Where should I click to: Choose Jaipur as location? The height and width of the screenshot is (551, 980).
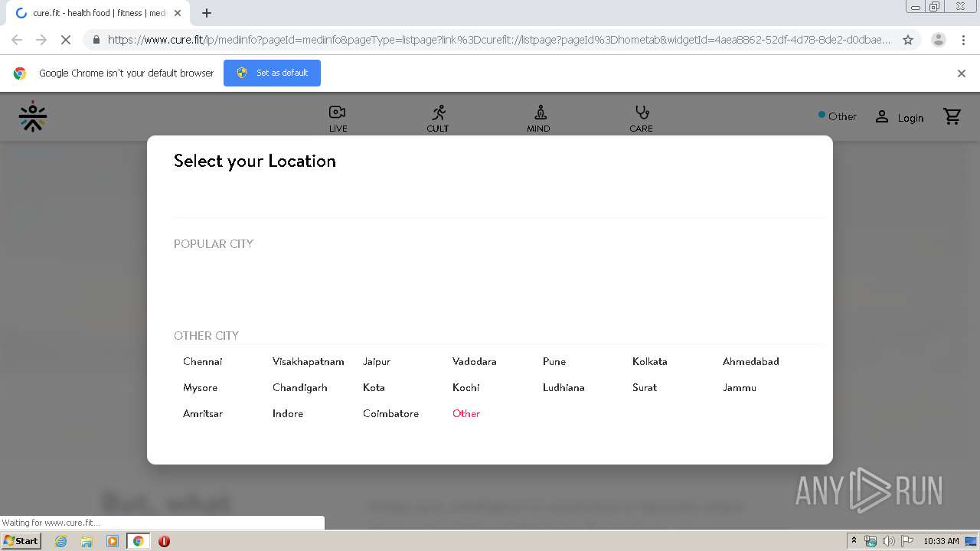click(376, 361)
